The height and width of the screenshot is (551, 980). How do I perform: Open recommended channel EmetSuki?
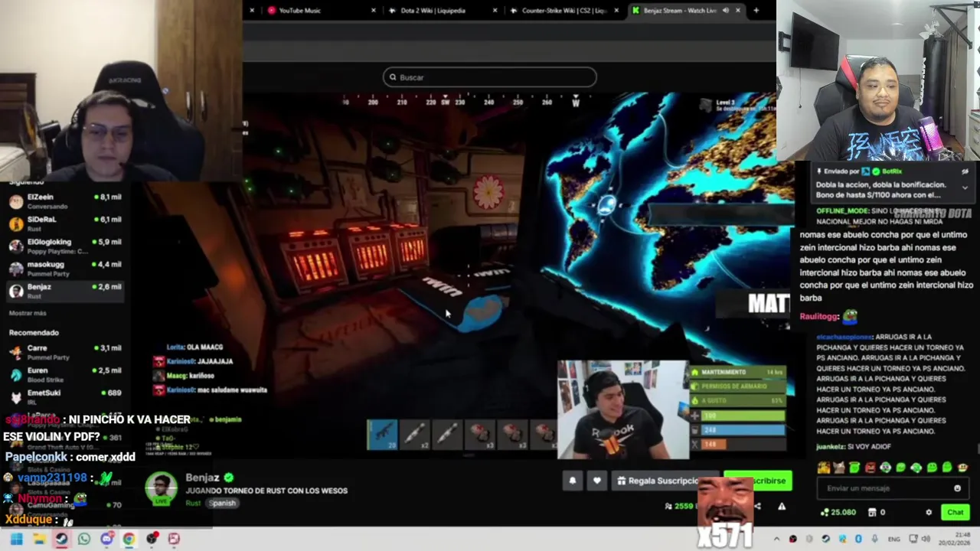[65, 396]
